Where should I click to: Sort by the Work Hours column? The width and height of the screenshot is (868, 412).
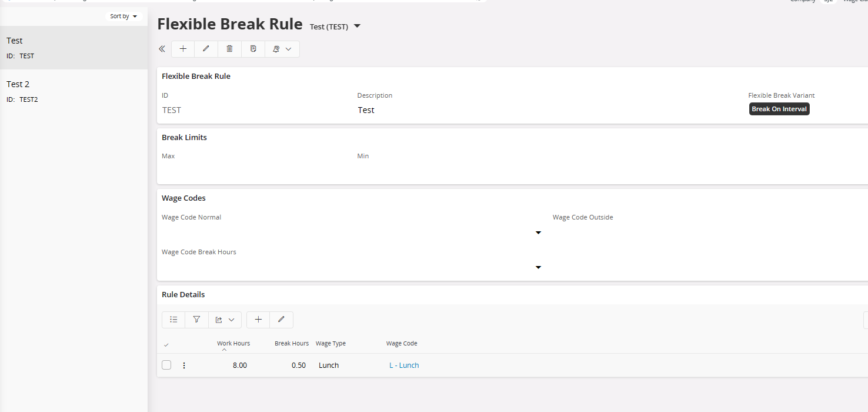pyautogui.click(x=233, y=343)
